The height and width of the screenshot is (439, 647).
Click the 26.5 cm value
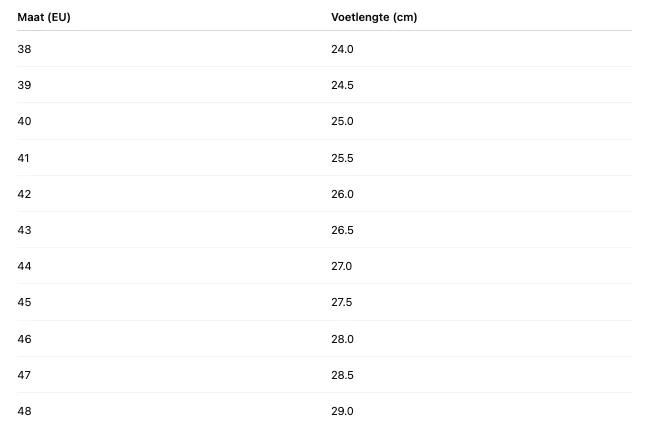(342, 230)
